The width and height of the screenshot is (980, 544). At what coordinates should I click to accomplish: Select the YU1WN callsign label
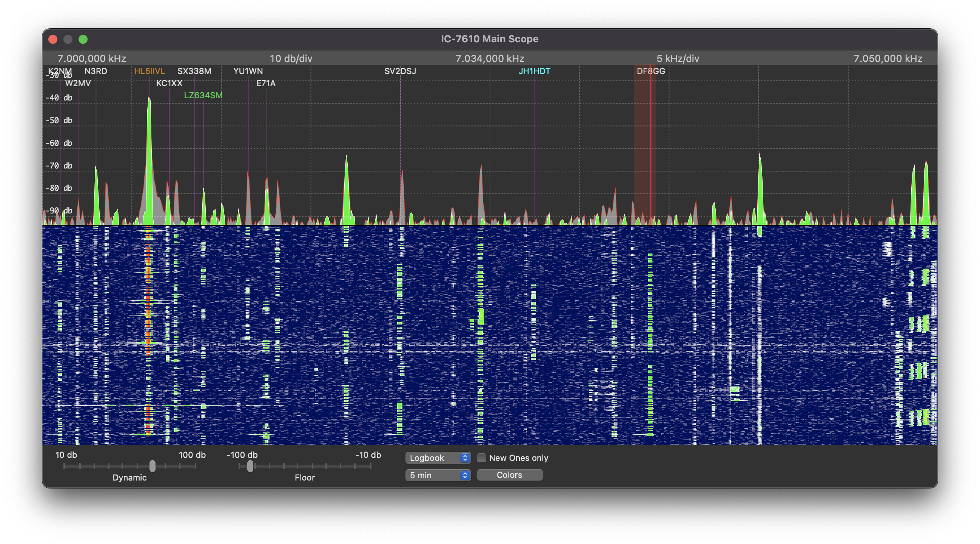point(248,71)
